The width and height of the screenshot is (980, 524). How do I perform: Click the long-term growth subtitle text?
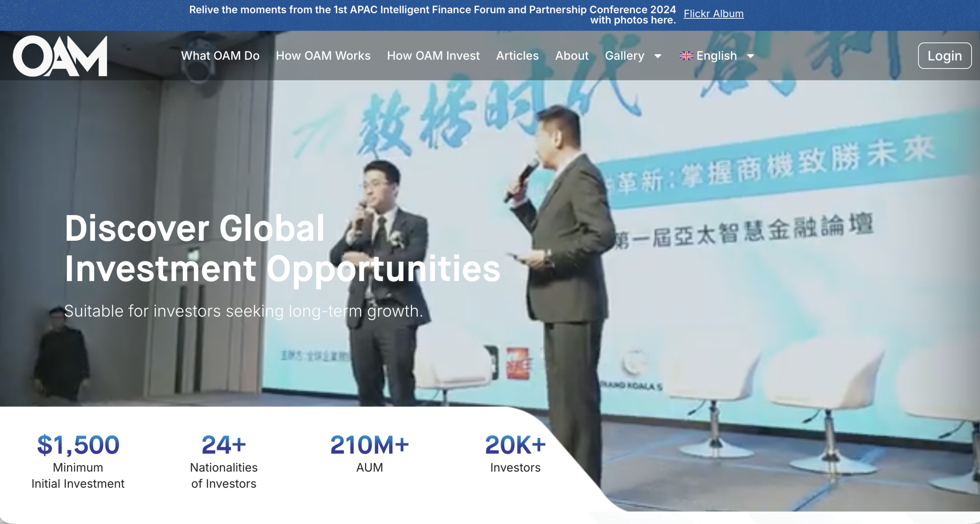coord(244,311)
